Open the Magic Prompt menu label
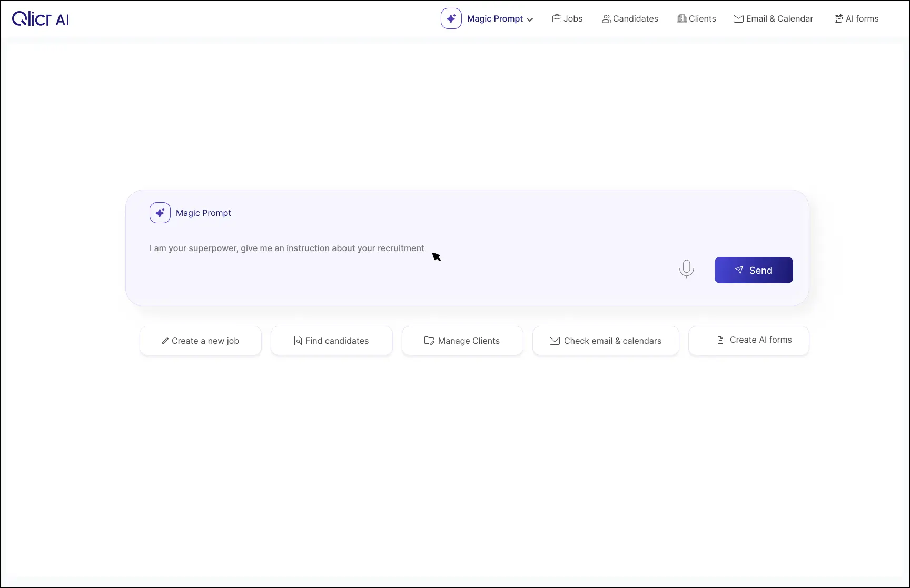Viewport: 910px width, 588px height. click(x=494, y=19)
